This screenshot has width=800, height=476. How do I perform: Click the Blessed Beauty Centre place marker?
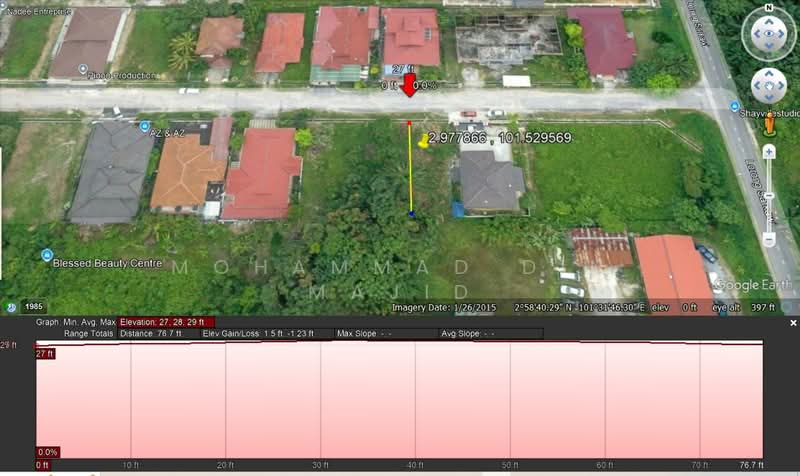point(46,255)
